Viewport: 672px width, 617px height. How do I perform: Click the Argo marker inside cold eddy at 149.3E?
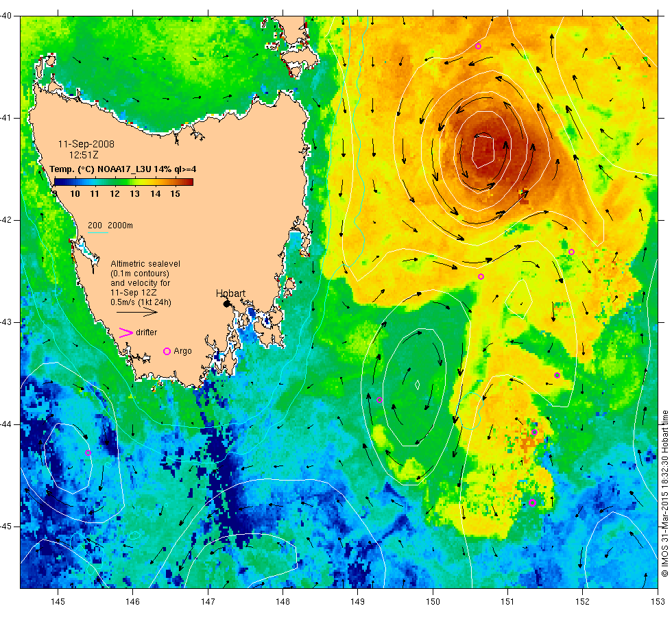(379, 400)
